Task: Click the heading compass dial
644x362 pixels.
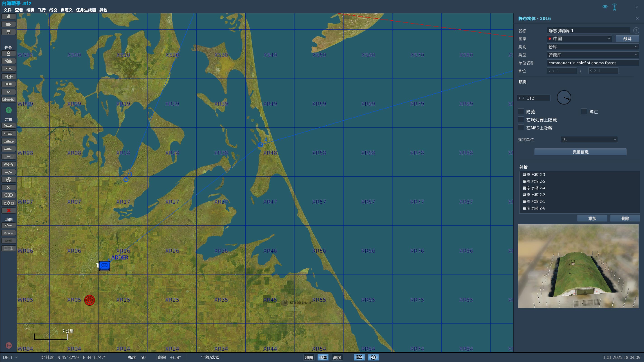Action: (564, 98)
